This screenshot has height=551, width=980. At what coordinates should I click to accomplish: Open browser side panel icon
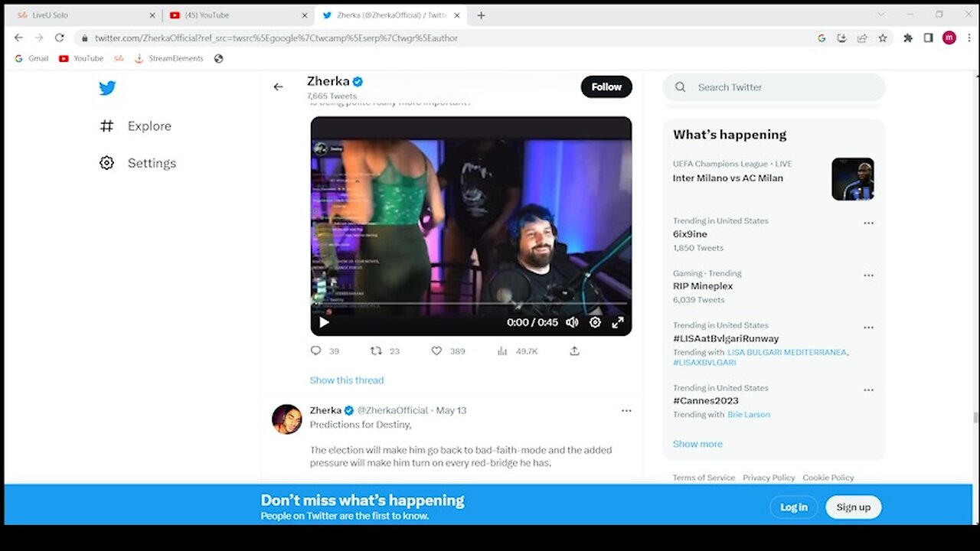pos(928,37)
